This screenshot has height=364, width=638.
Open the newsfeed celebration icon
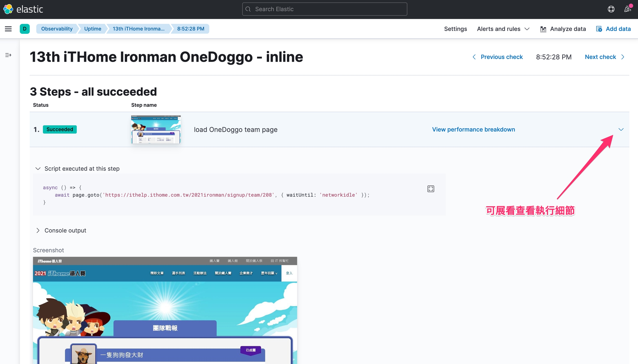pos(627,9)
